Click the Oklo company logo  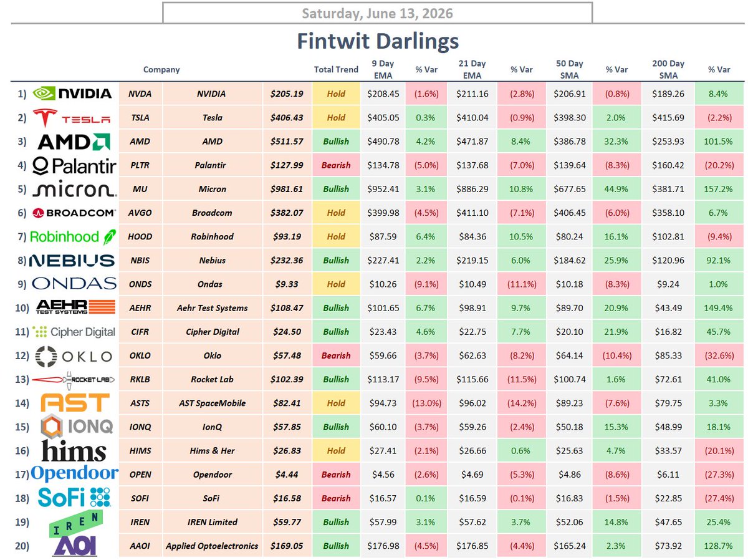tap(74, 356)
